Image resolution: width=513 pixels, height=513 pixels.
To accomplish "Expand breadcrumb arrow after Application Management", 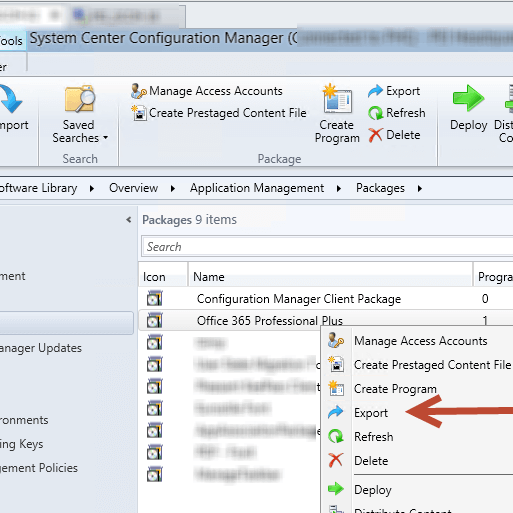I will coord(339,188).
